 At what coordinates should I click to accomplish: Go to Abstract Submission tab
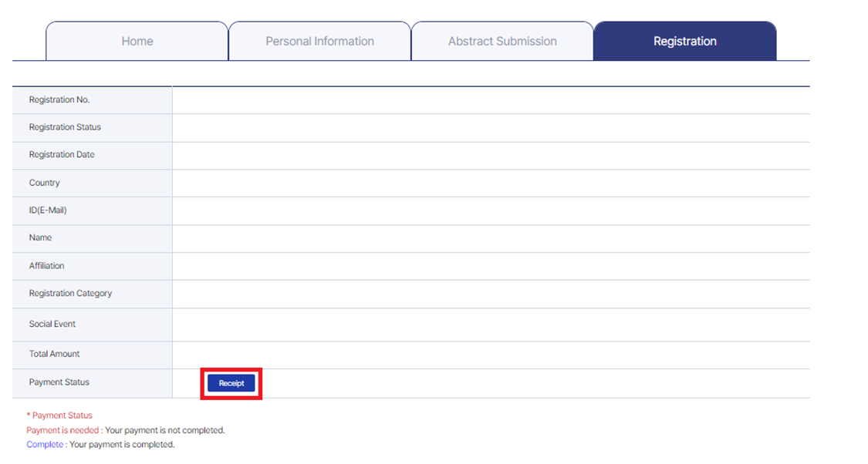click(x=502, y=41)
